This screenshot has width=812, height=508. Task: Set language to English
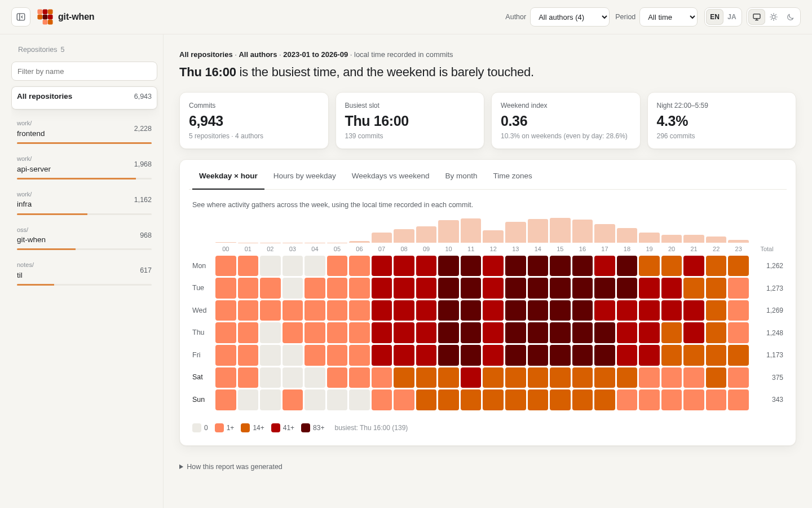point(714,17)
